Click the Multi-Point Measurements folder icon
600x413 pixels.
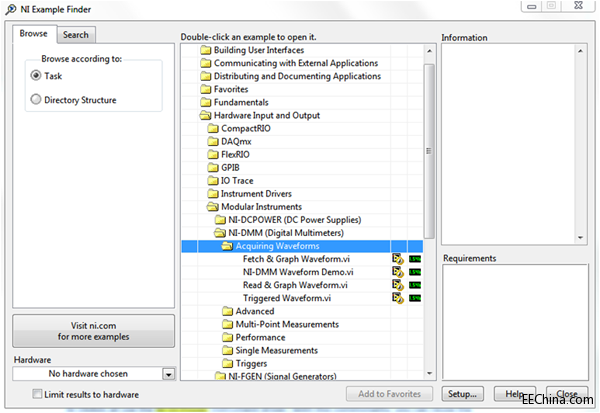coord(228,325)
